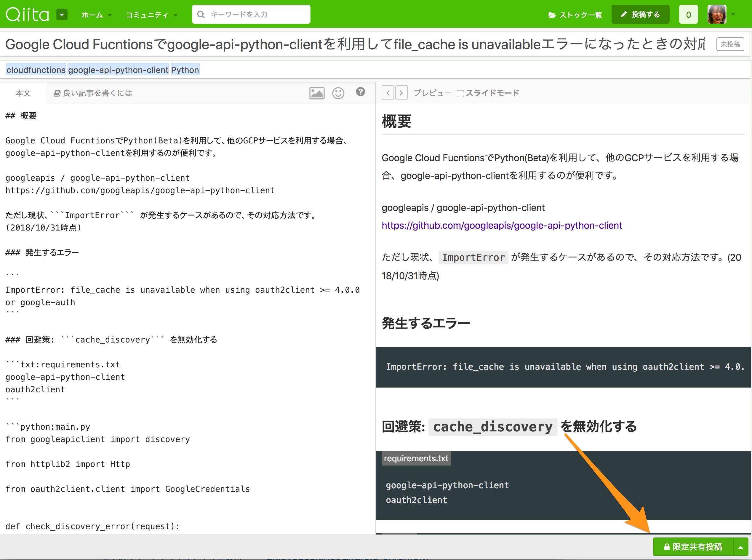Click the lock icon on 限定共有投稿 button
The image size is (752, 560).
click(667, 546)
